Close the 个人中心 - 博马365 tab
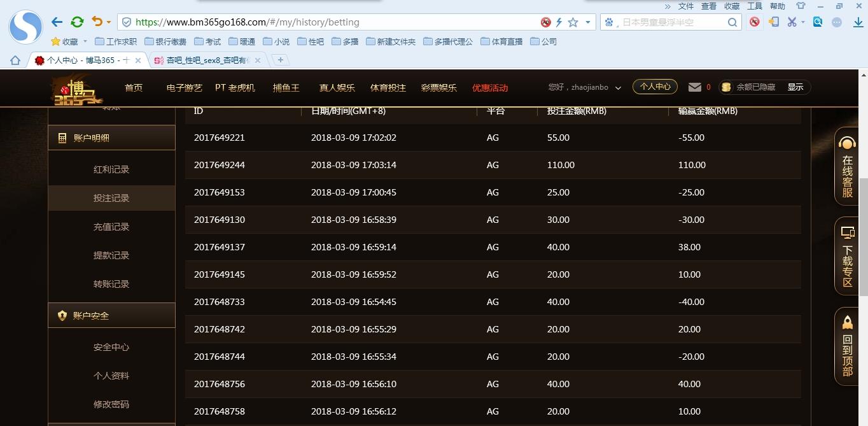Viewport: 868px width, 426px height. click(138, 60)
